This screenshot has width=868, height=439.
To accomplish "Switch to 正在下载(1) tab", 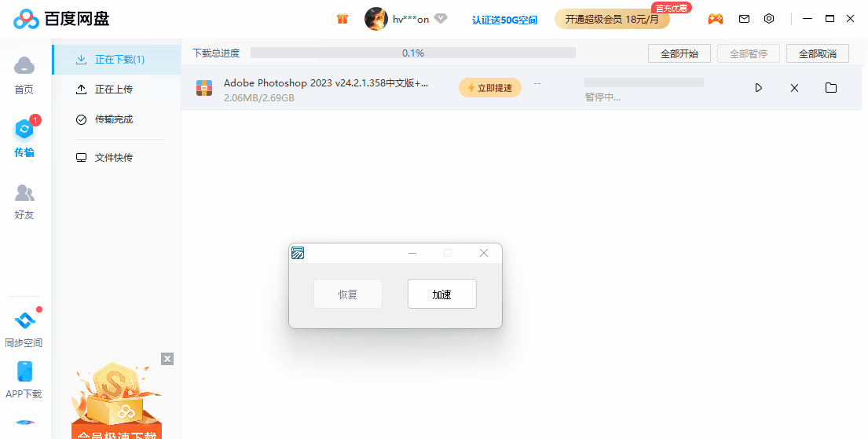I will pyautogui.click(x=117, y=59).
